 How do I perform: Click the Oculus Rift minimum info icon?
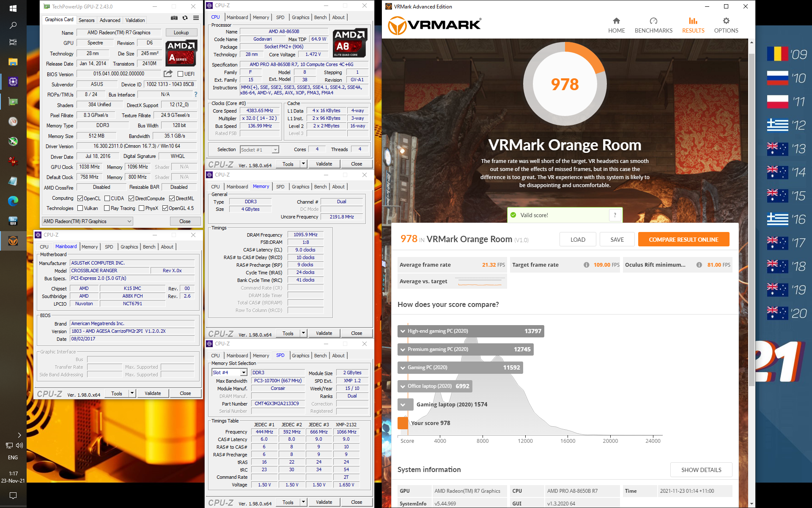pyautogui.click(x=699, y=265)
